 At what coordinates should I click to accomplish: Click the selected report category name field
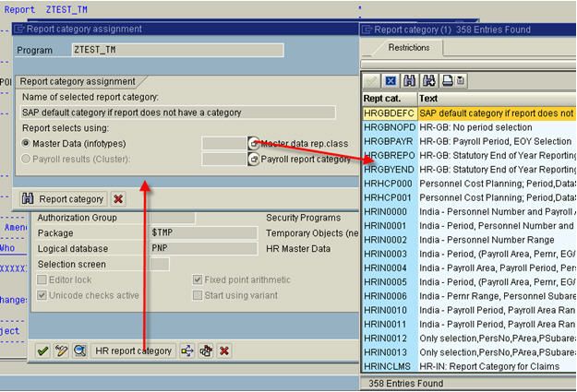point(178,113)
